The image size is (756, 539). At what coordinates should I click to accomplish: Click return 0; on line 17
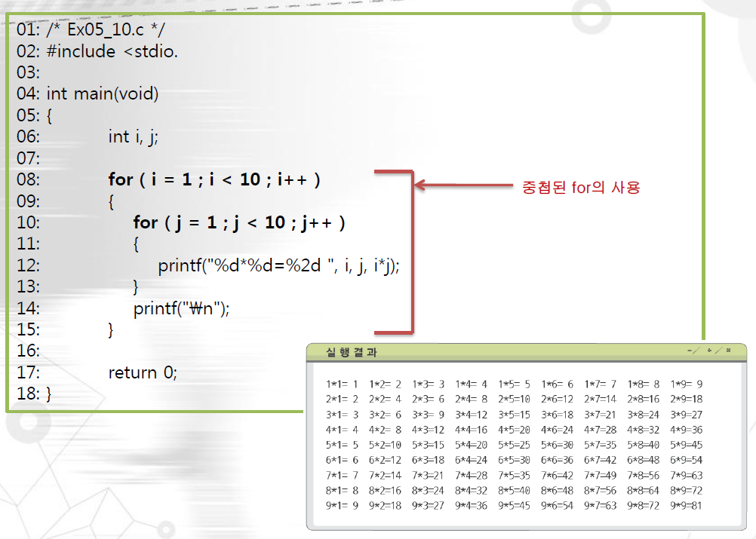[x=143, y=372]
